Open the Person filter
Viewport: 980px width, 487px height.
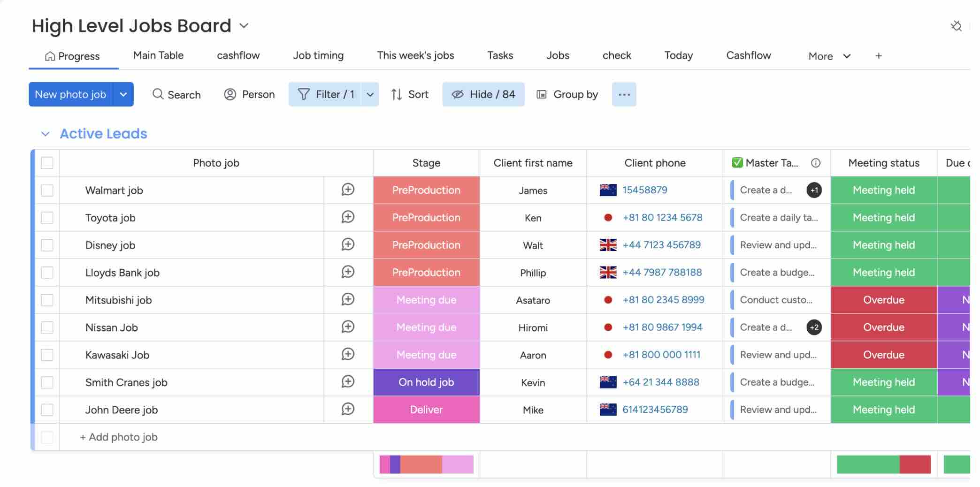point(249,94)
